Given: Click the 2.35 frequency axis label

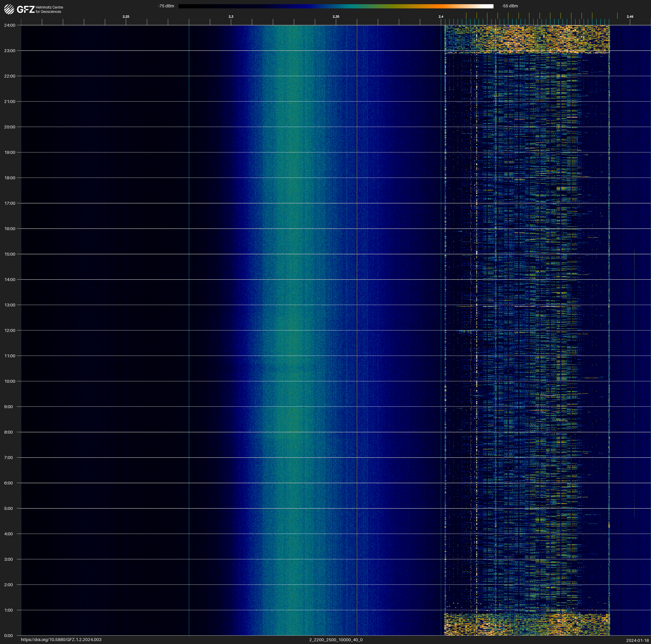Looking at the screenshot, I should [336, 17].
